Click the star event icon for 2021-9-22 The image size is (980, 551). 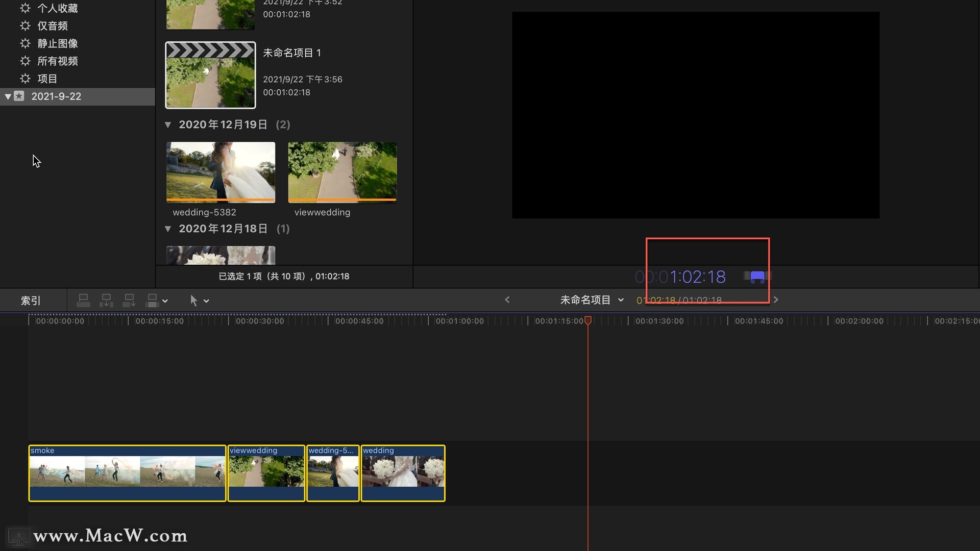coord(19,96)
